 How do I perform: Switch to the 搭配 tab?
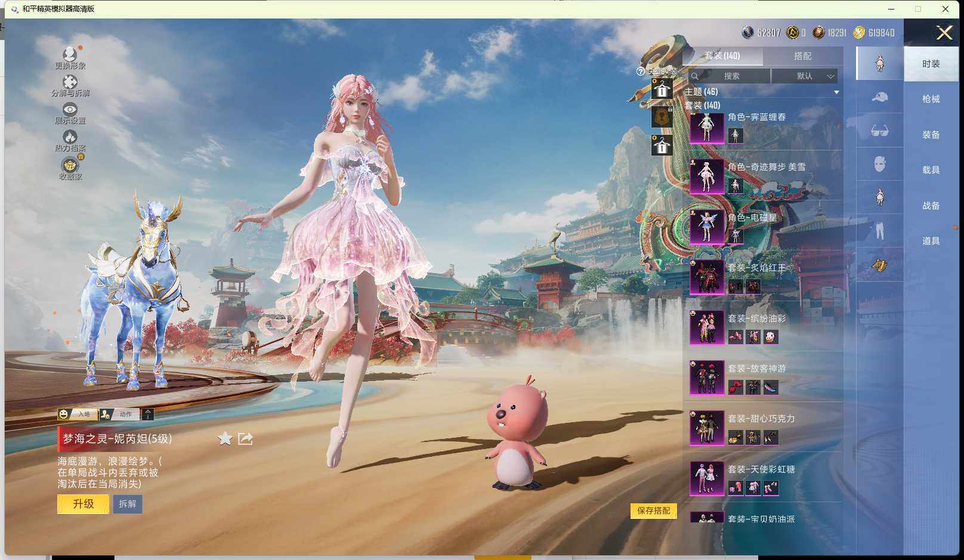(802, 56)
